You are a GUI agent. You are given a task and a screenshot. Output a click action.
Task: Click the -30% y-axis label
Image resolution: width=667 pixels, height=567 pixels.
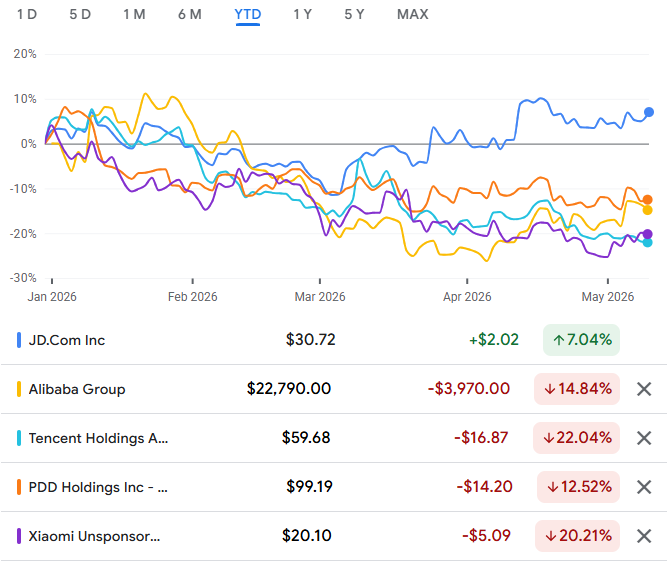click(23, 278)
